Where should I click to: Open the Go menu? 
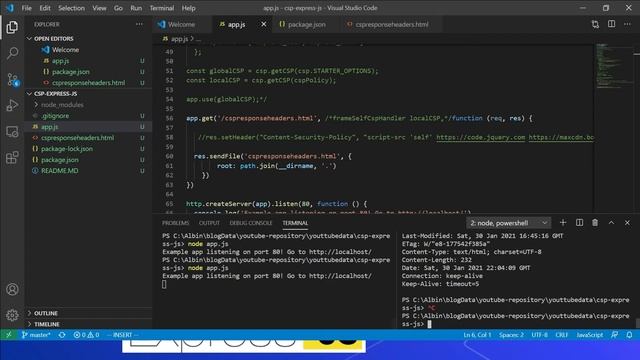pyautogui.click(x=118, y=8)
